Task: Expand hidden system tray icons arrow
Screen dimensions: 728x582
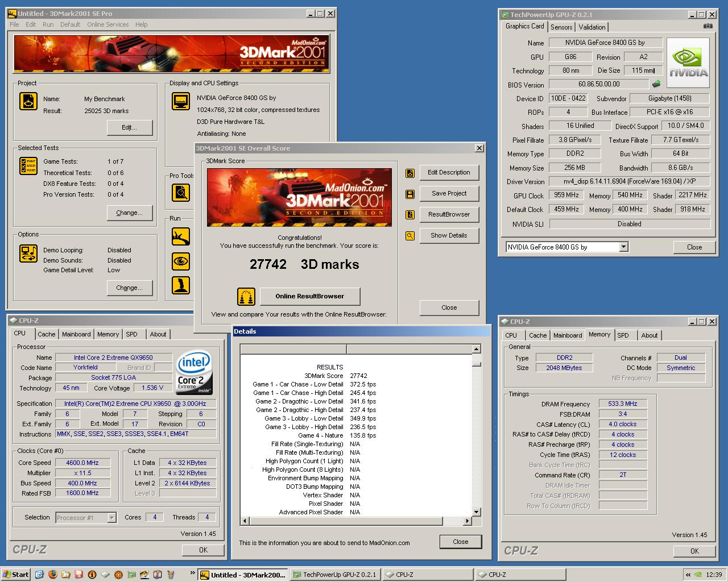Action: (x=688, y=575)
